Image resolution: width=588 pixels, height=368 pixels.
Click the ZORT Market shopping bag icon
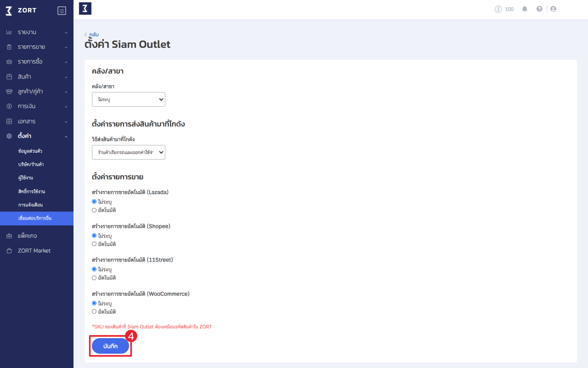[9, 251]
